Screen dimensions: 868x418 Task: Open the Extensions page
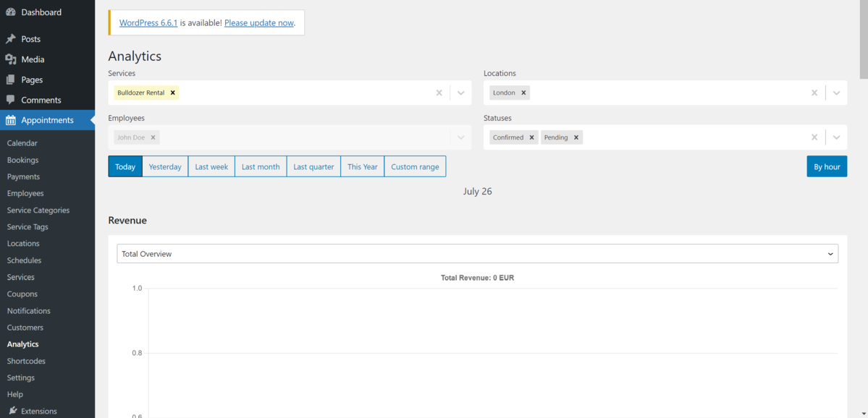pyautogui.click(x=39, y=411)
